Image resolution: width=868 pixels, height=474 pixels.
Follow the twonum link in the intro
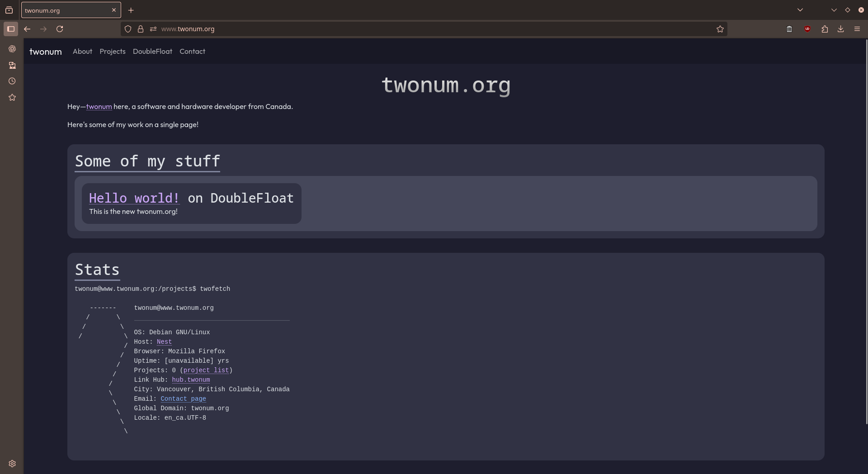[x=99, y=107]
